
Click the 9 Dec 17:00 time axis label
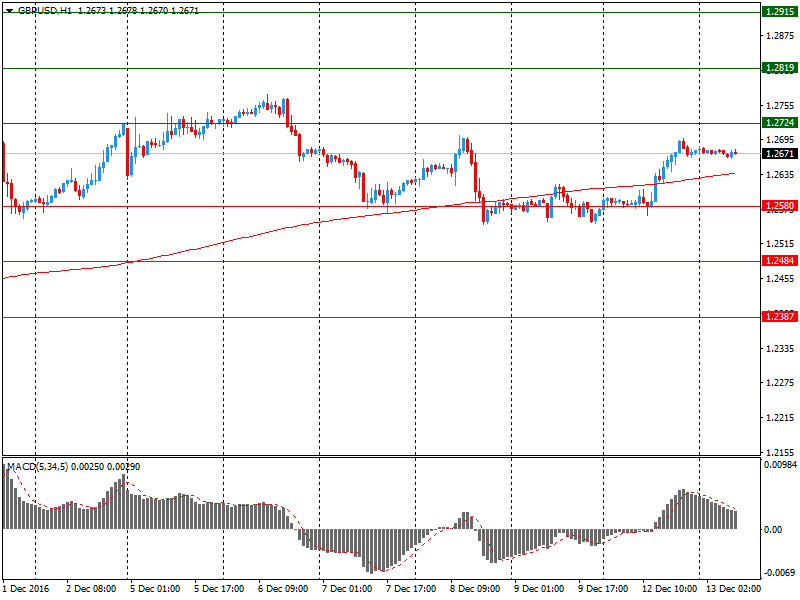pos(603,589)
